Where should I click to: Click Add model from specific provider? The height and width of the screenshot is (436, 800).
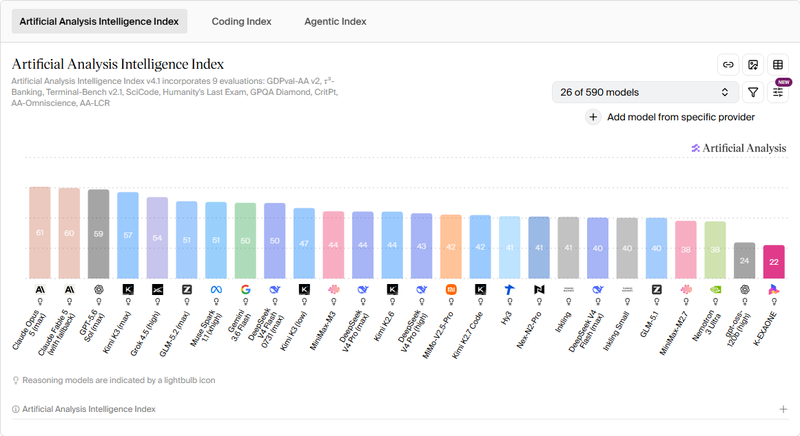(681, 117)
